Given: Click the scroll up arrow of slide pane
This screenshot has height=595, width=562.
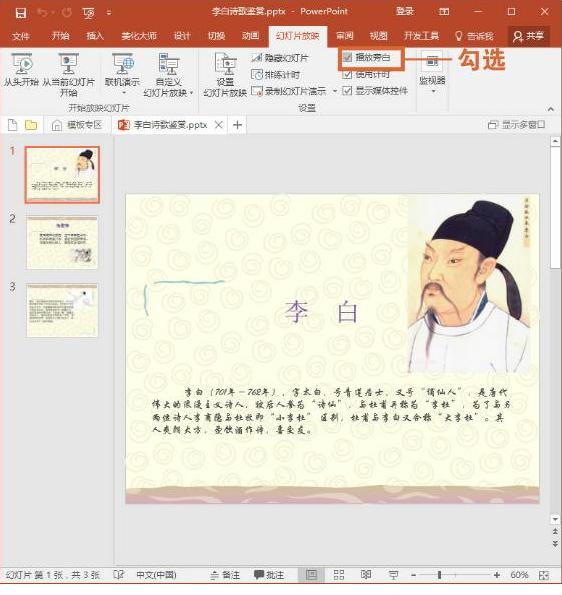Looking at the screenshot, I should click(555, 141).
